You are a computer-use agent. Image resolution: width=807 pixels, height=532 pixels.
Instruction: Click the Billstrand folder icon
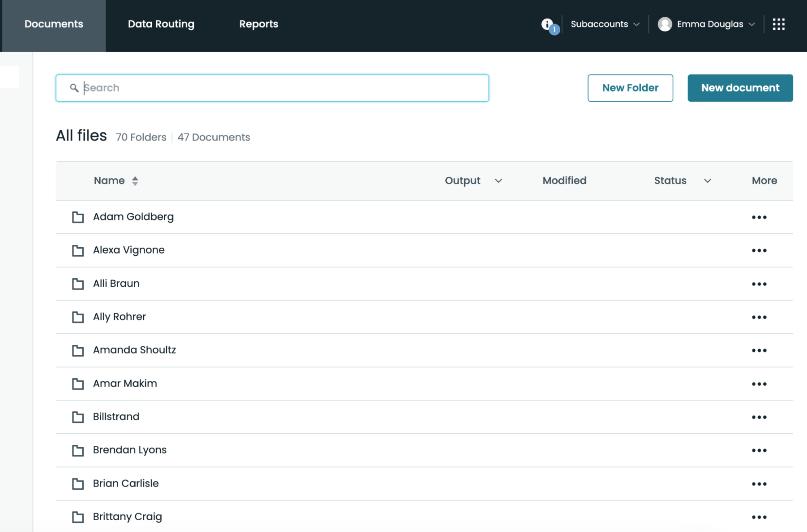point(78,417)
